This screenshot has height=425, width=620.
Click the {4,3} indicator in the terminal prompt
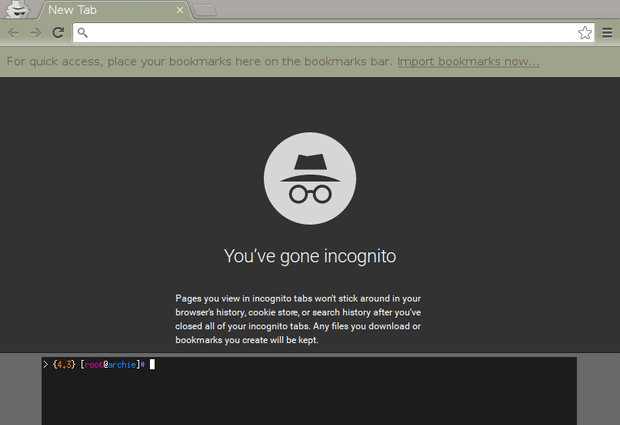pos(63,365)
